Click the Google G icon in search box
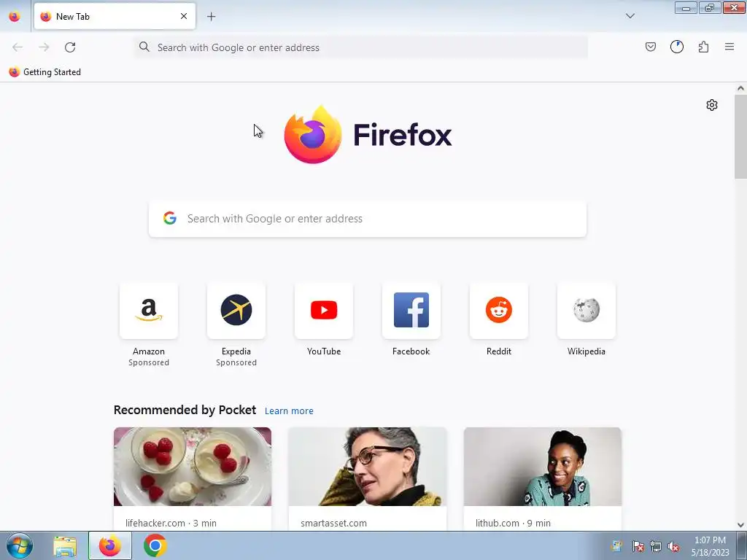The image size is (747, 560). click(170, 218)
